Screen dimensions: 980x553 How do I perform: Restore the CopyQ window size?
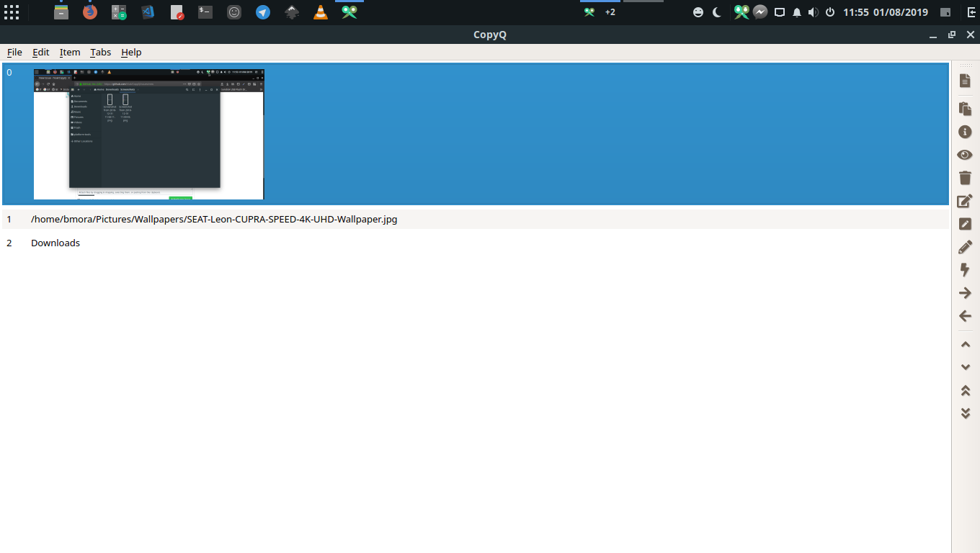(952, 35)
